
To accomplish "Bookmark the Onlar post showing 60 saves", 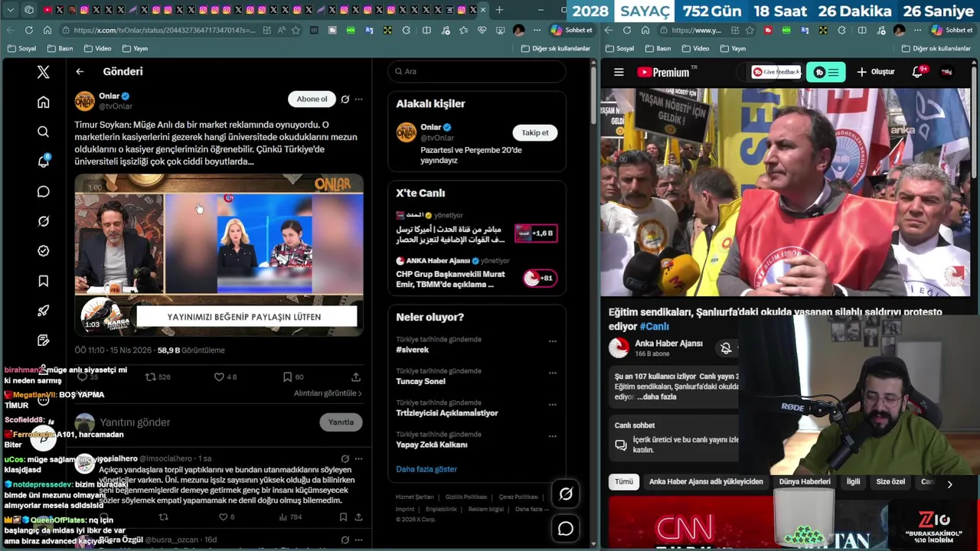I will (x=293, y=377).
